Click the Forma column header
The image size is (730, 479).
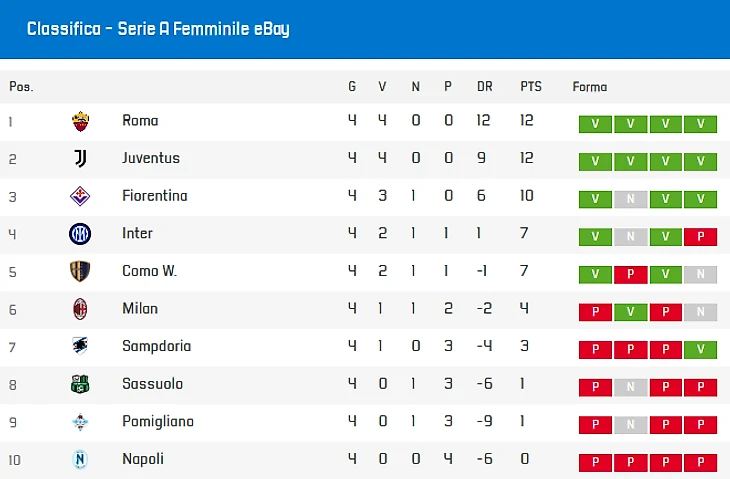click(x=590, y=87)
